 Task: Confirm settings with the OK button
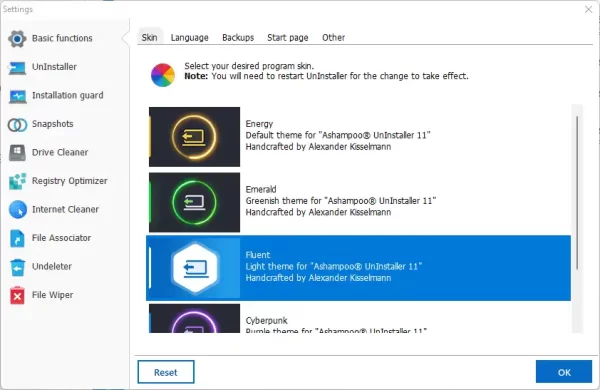pos(564,372)
